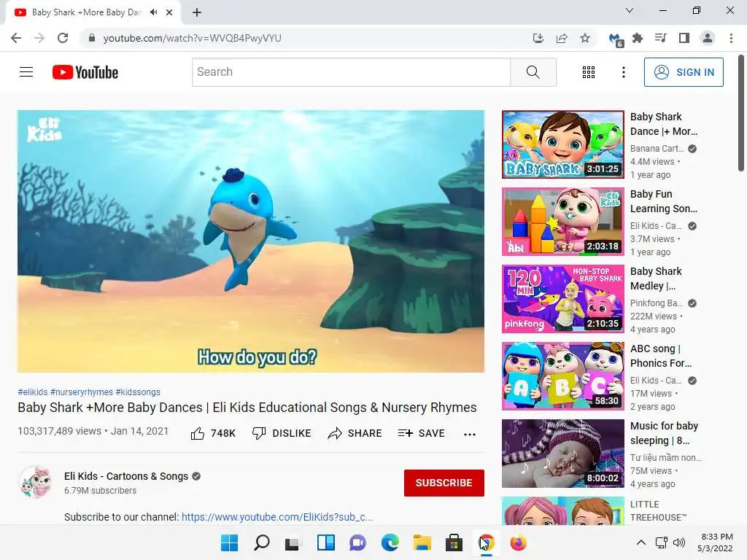This screenshot has width=747, height=560.
Task: Open the volume speaker tray icon
Action: (679, 542)
